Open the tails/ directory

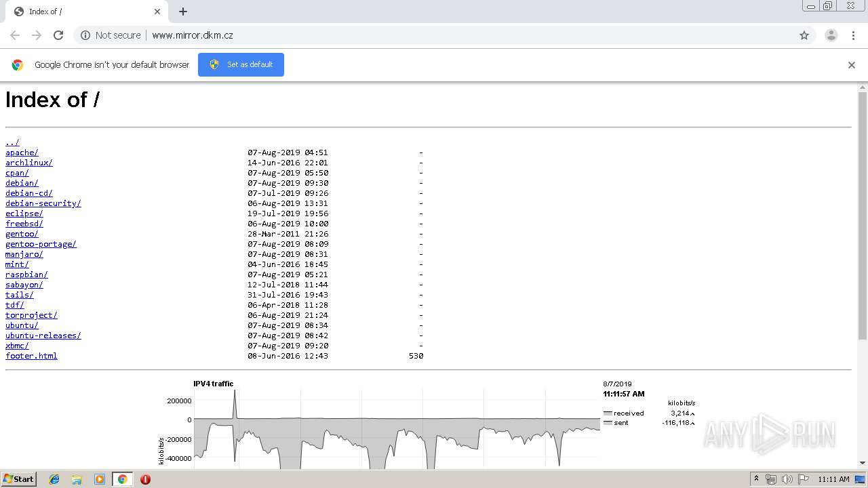[20, 295]
